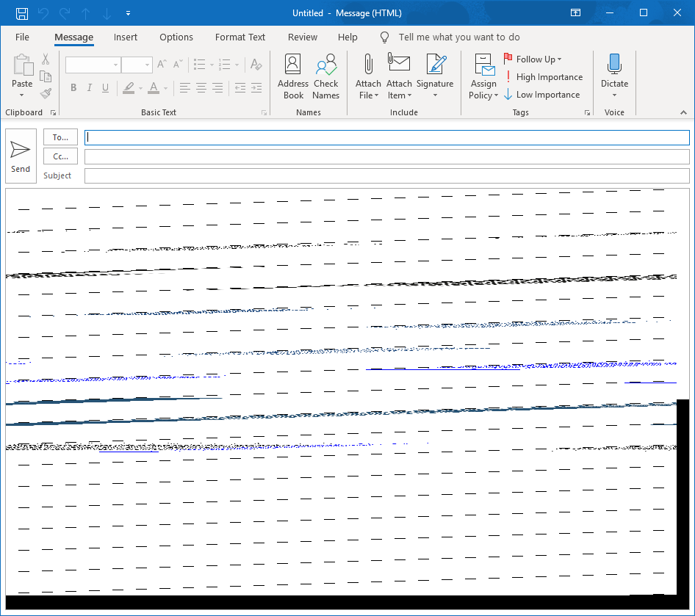Click the Grow Font icon

click(162, 65)
